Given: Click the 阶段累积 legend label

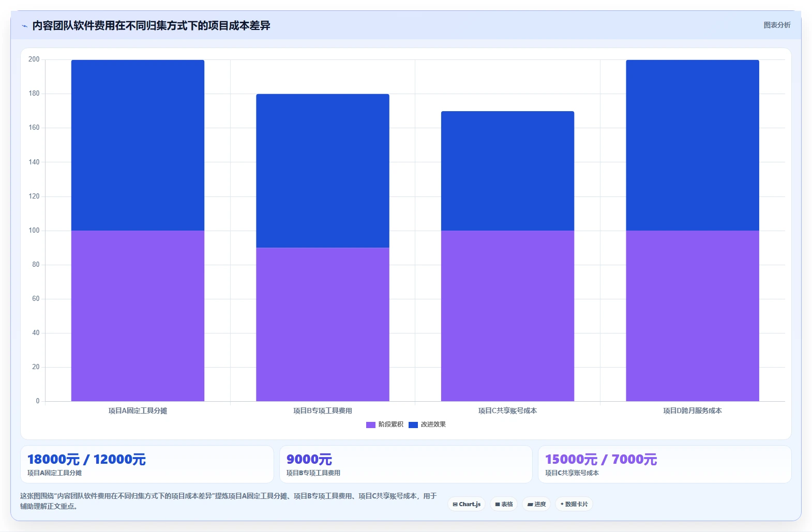Looking at the screenshot, I should coord(390,424).
